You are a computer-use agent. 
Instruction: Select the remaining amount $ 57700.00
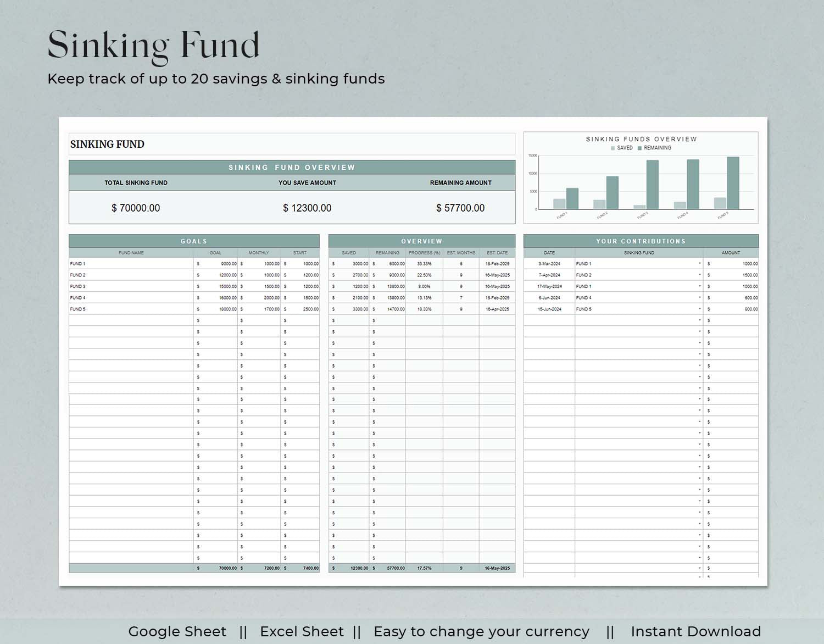460,208
